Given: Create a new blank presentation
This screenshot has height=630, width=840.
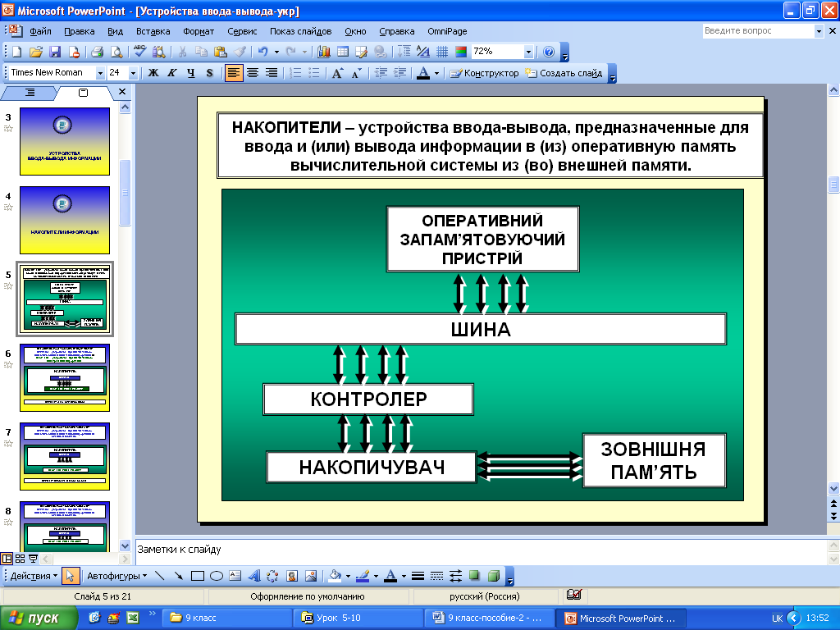Looking at the screenshot, I should tap(16, 52).
